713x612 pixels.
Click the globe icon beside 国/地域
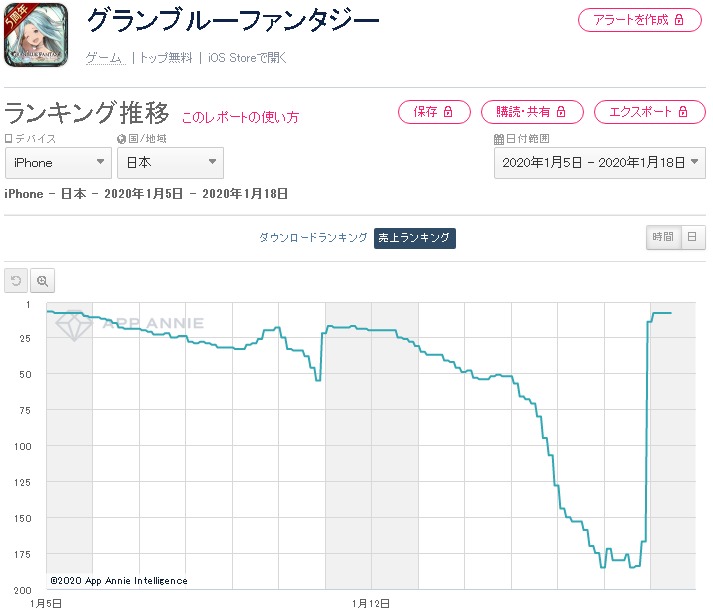click(121, 139)
